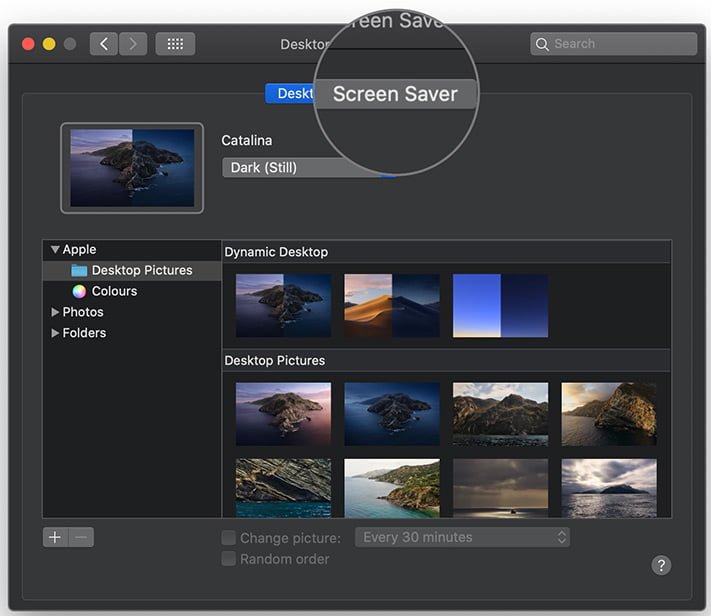The image size is (711, 616).
Task: Click the Colours colour wheel icon
Action: [79, 291]
